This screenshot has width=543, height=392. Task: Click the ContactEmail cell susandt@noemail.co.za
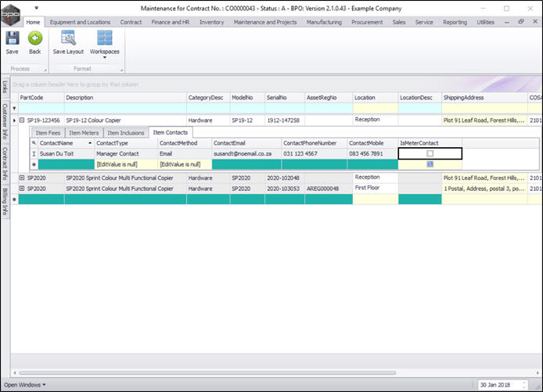click(x=243, y=154)
